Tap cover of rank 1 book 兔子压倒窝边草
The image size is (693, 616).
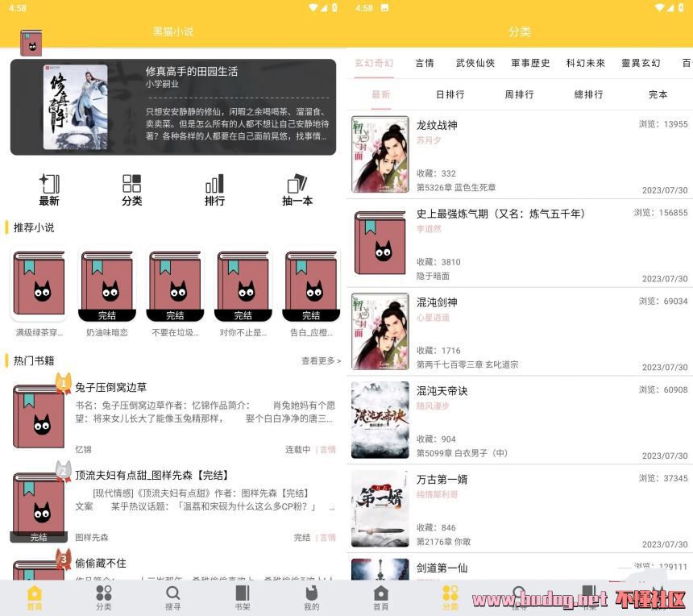(39, 417)
